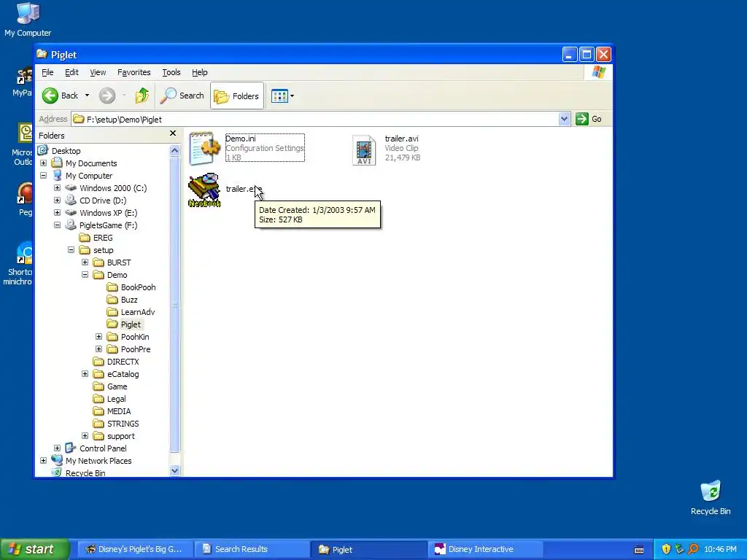Image resolution: width=747 pixels, height=560 pixels.
Task: Expand the PoohKin folder node
Action: coord(98,337)
